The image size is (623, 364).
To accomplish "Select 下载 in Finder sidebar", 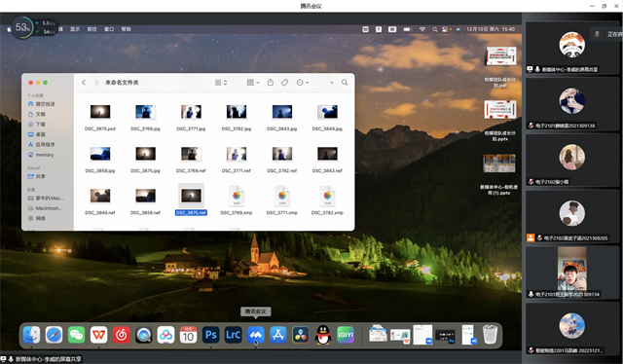I will point(40,124).
